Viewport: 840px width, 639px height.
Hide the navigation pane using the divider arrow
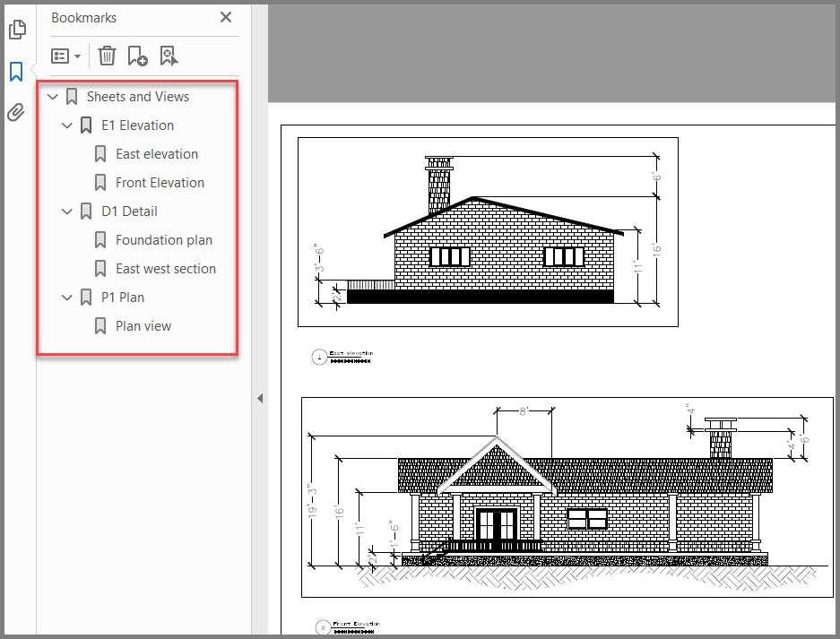[x=260, y=398]
